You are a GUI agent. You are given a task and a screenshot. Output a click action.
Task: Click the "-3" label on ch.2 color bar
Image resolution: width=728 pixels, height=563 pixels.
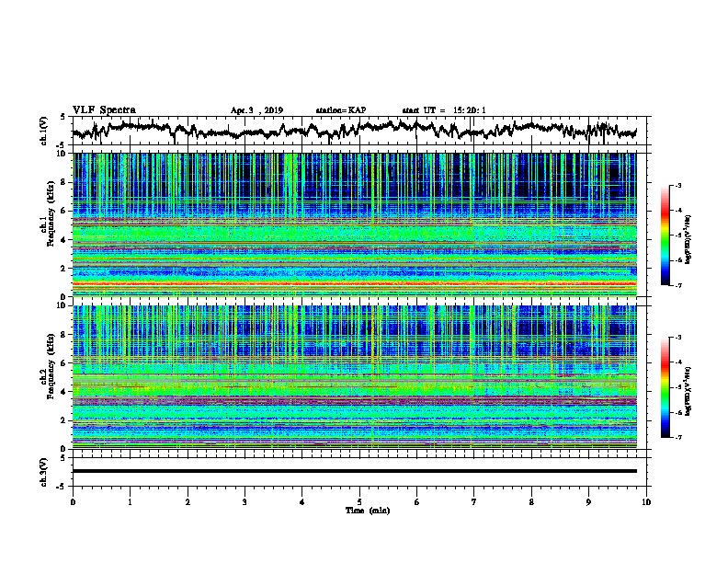click(x=678, y=338)
